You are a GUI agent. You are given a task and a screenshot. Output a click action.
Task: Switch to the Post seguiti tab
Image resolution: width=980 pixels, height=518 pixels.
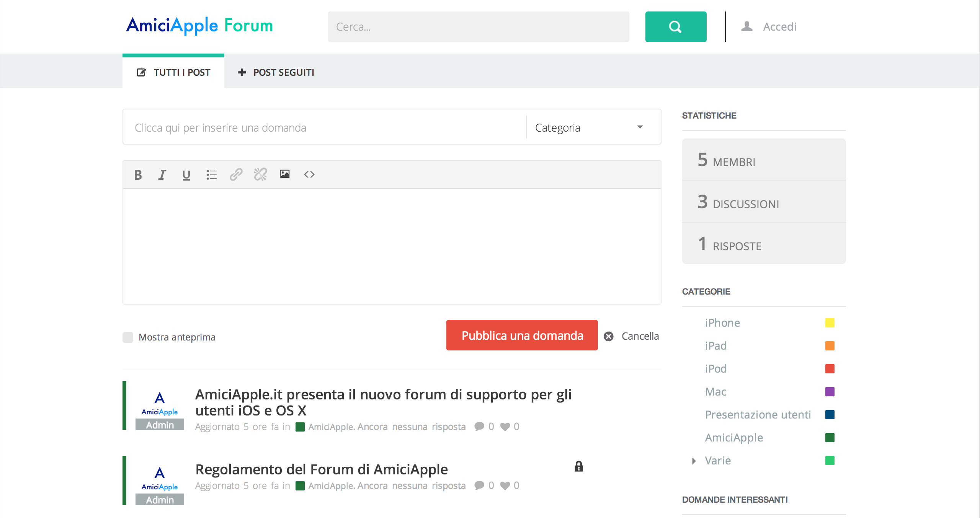point(276,72)
